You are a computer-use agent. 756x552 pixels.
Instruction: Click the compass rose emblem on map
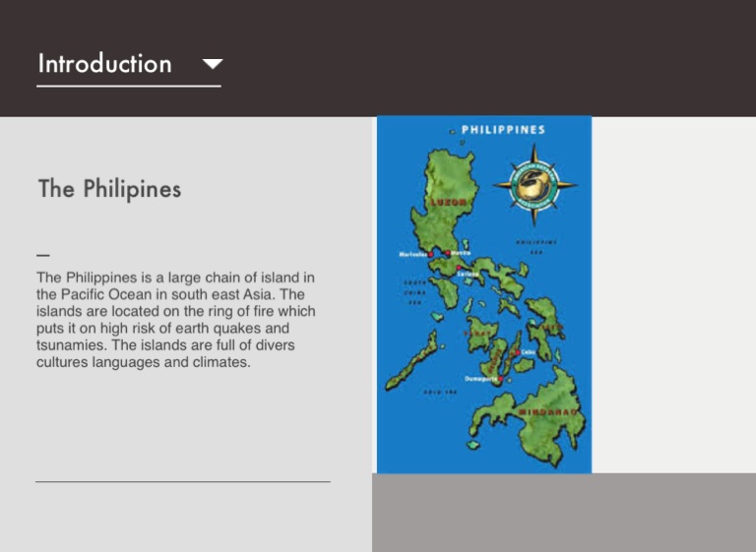click(536, 182)
